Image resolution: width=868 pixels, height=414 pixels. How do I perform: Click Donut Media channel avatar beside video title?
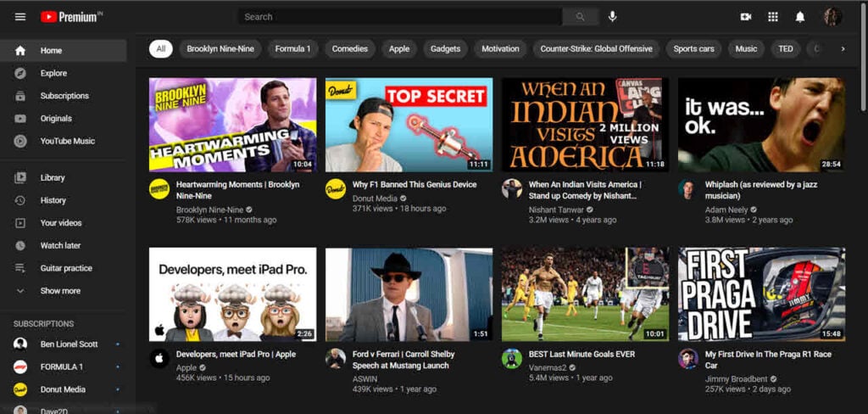[x=336, y=189]
